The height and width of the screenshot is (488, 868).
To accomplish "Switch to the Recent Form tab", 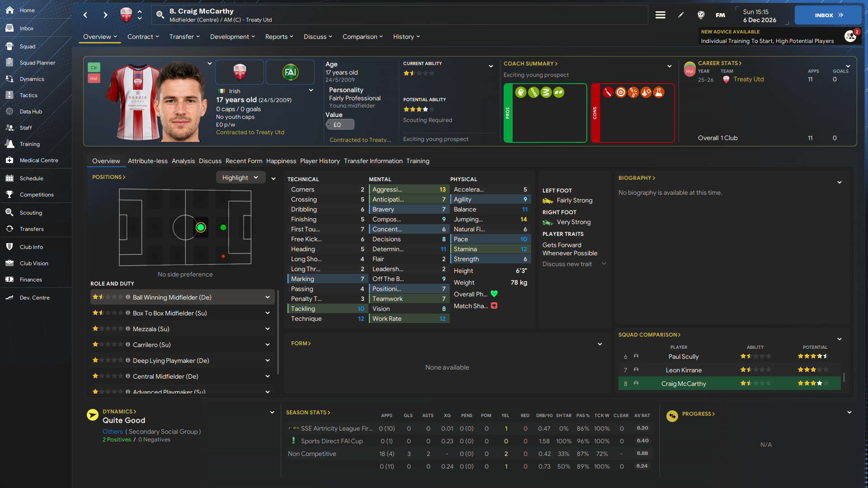I will click(244, 161).
